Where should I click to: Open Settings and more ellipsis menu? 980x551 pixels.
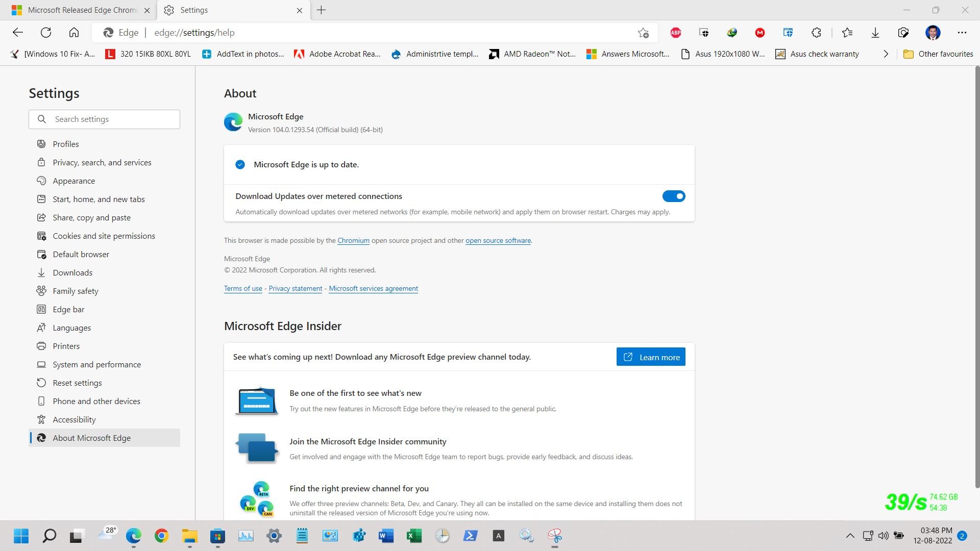click(x=962, y=33)
